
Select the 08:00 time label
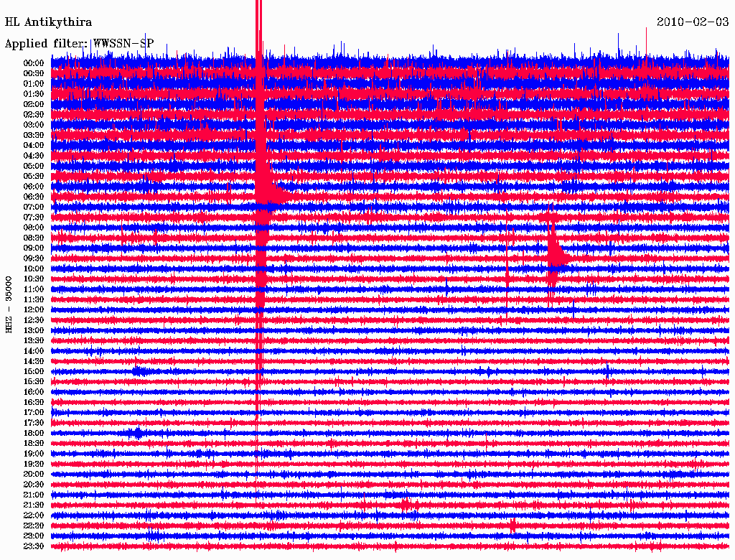[x=34, y=228]
